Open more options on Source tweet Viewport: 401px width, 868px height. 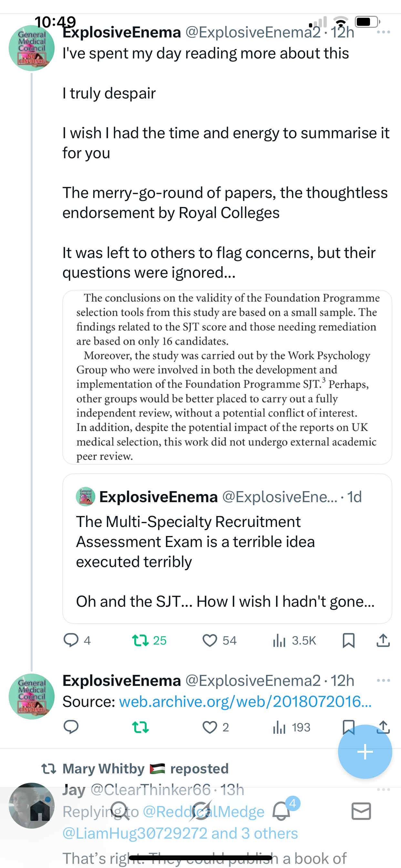(x=383, y=680)
